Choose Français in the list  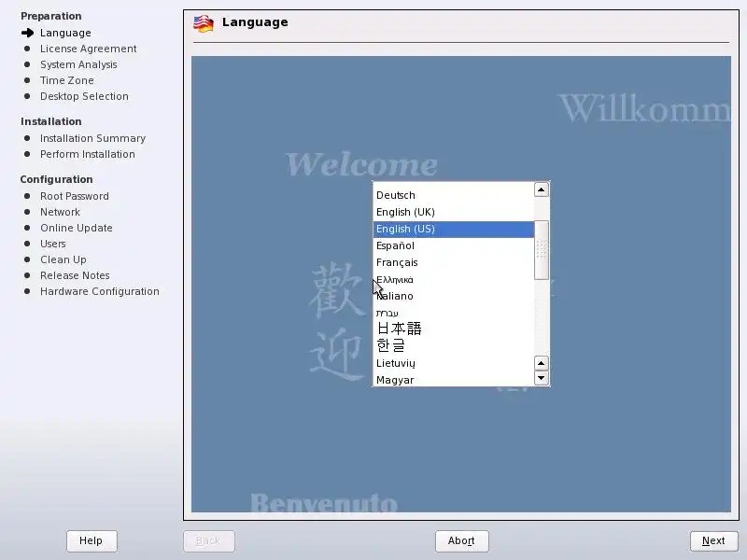click(x=454, y=262)
